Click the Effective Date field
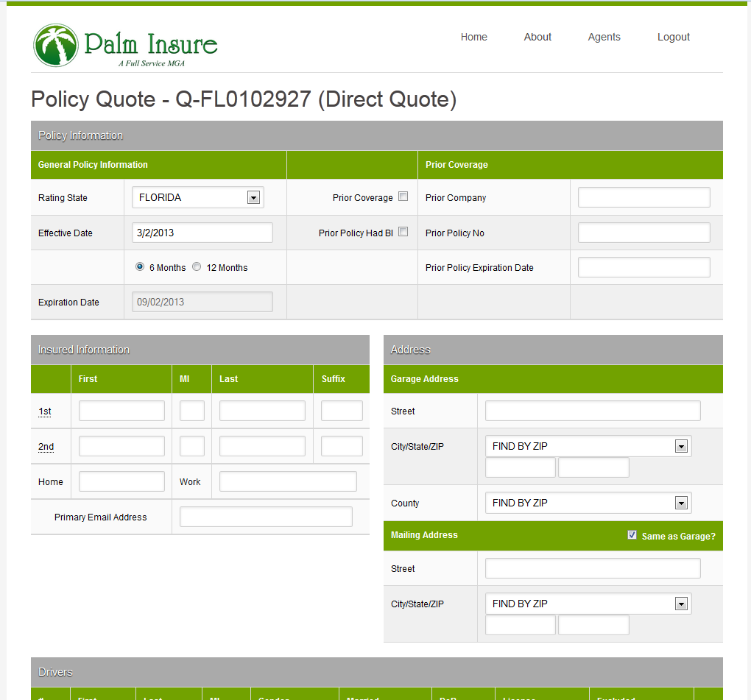This screenshot has height=700, width=751. [202, 233]
